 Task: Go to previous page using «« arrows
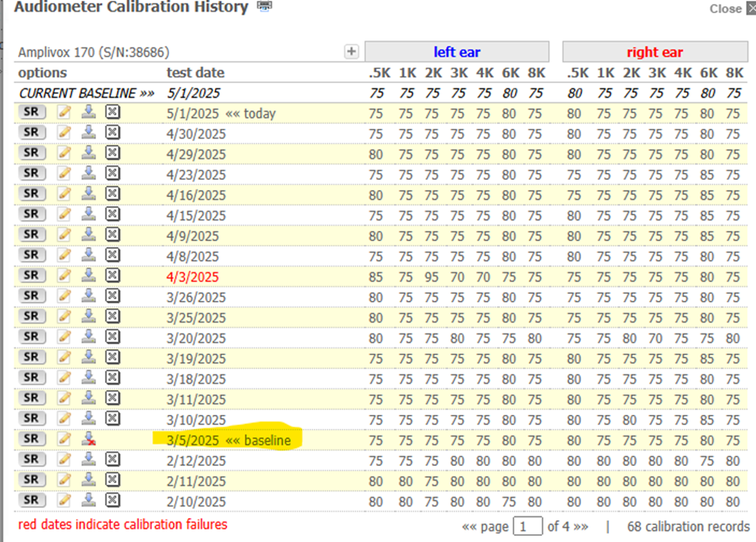(x=470, y=526)
